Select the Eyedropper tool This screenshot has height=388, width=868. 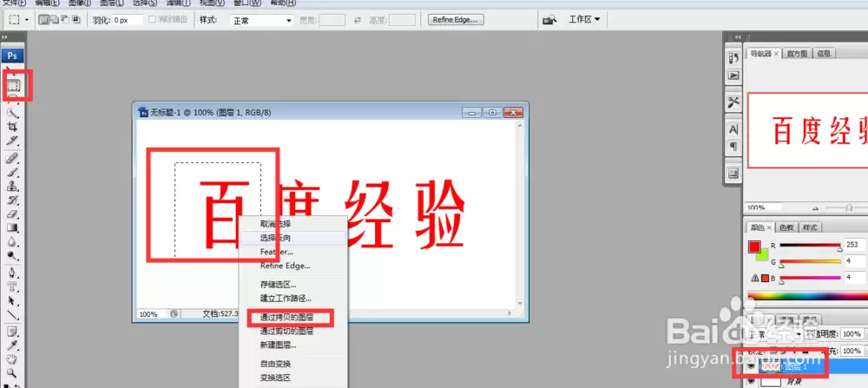coord(13,346)
